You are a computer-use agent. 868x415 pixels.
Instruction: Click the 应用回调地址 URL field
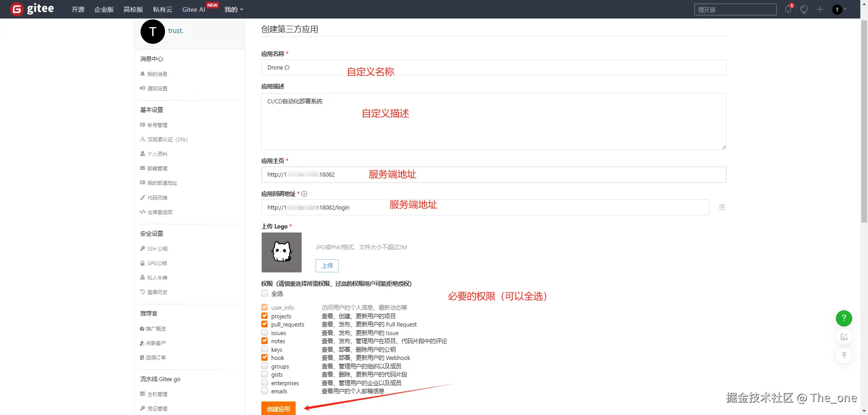click(x=485, y=207)
